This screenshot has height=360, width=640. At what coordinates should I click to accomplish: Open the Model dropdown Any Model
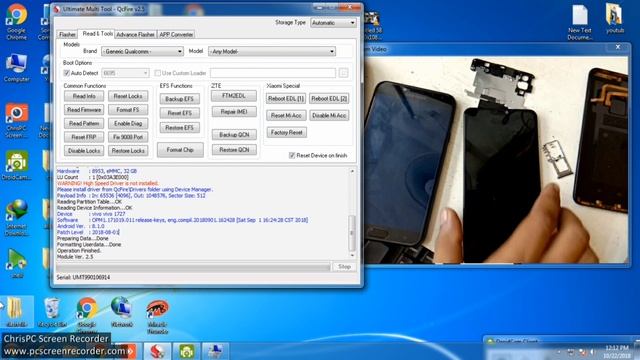point(272,51)
